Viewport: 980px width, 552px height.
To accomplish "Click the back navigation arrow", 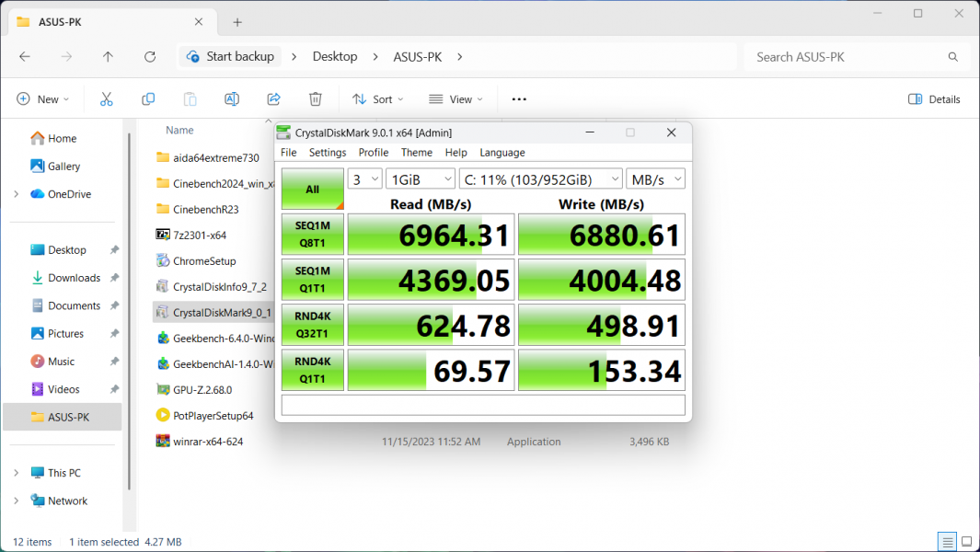I will point(25,56).
